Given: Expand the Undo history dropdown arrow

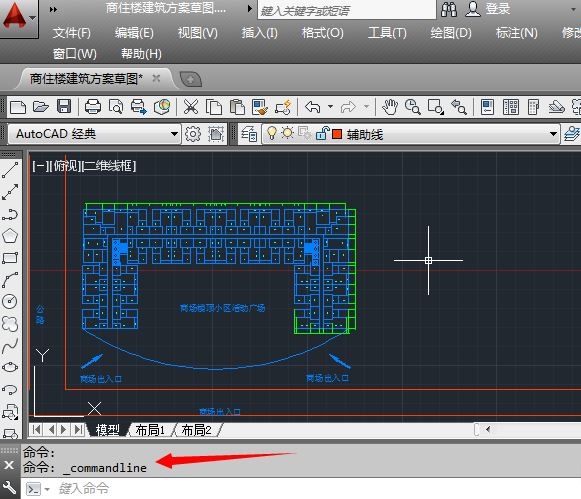Looking at the screenshot, I should click(x=330, y=107).
